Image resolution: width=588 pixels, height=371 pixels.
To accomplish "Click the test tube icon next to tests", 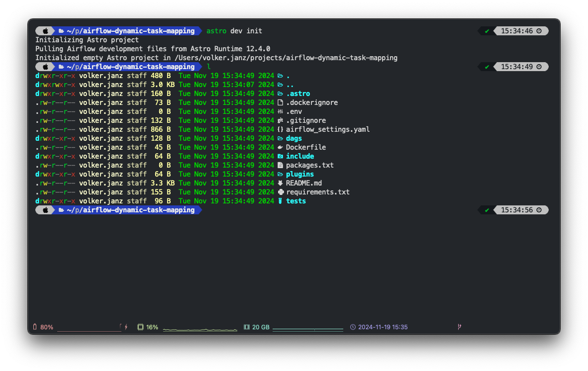I will coord(280,201).
